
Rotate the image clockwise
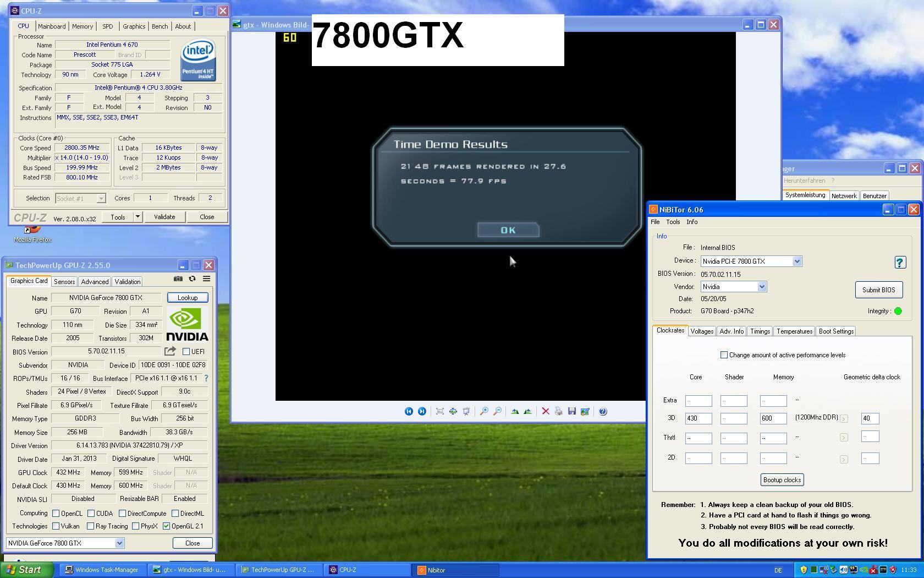pyautogui.click(x=515, y=411)
